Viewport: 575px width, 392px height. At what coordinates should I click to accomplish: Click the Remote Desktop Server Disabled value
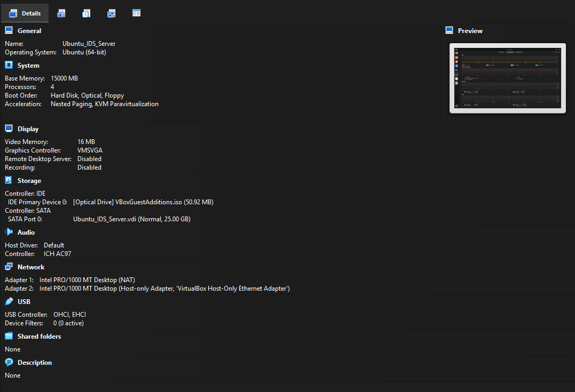coord(89,158)
